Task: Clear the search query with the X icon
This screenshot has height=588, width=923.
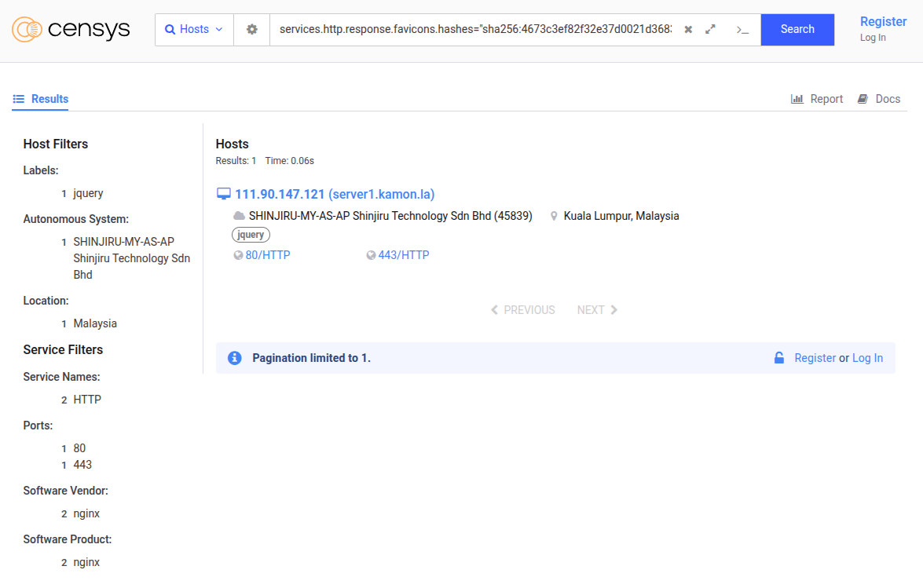Action: [x=688, y=30]
